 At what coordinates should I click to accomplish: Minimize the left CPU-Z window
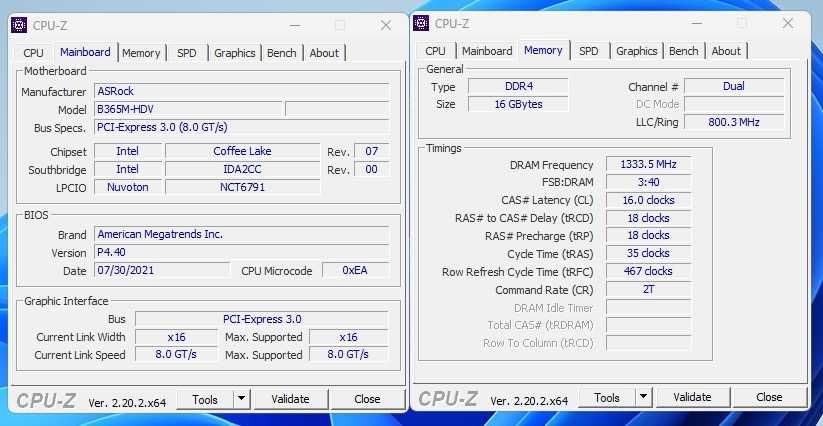pos(295,25)
